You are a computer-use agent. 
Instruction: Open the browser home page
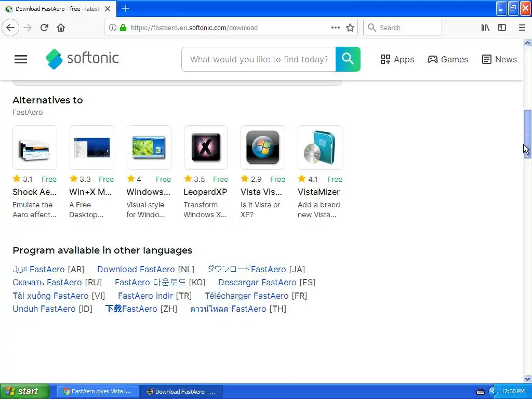pyautogui.click(x=61, y=28)
